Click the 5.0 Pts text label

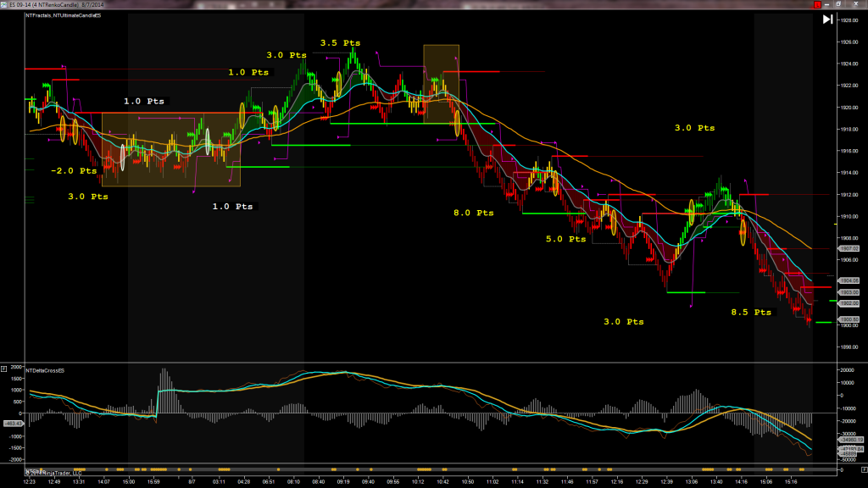(566, 239)
